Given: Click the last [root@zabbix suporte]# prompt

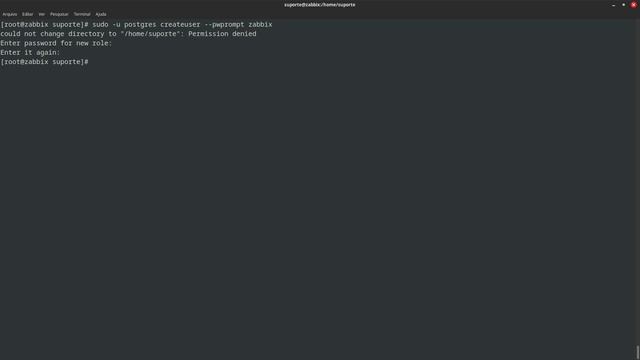Looking at the screenshot, I should coord(44,62).
